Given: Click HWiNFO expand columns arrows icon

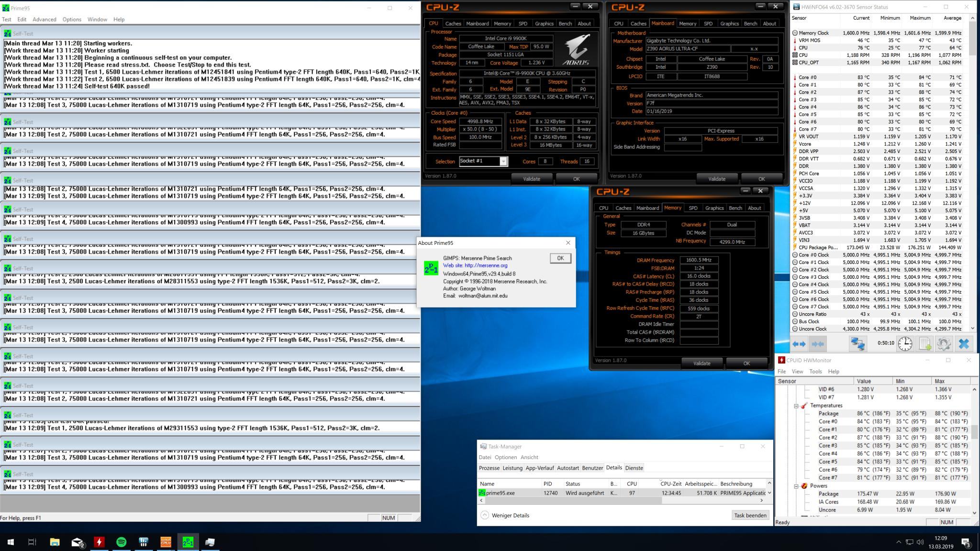Looking at the screenshot, I should coord(799,344).
